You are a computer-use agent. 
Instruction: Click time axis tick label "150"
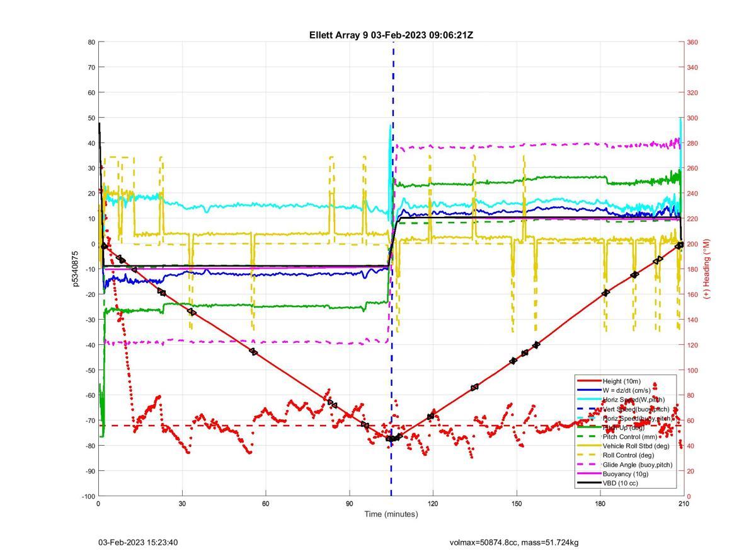[x=517, y=504]
